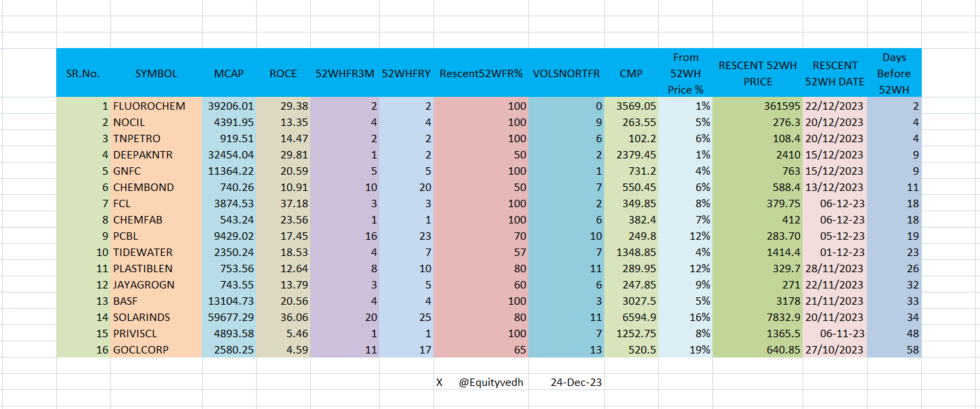Click 52WH price value 361595
980x409 pixels.
[x=758, y=106]
